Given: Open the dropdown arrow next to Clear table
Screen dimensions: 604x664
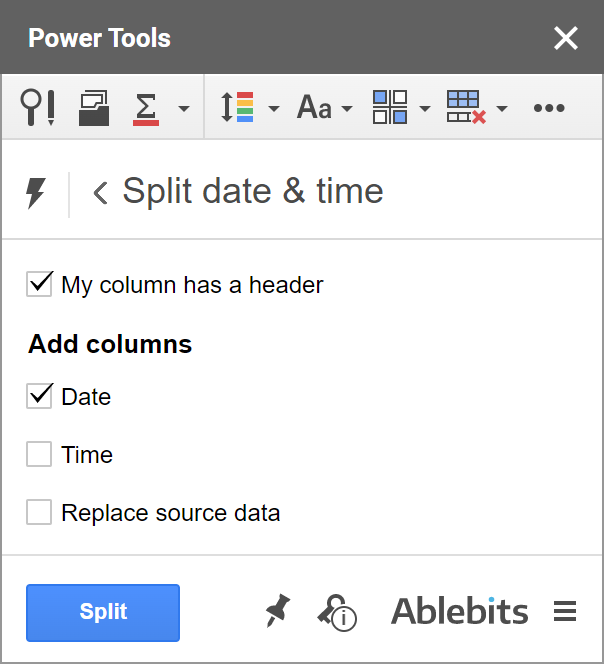Looking at the screenshot, I should click(x=501, y=108).
